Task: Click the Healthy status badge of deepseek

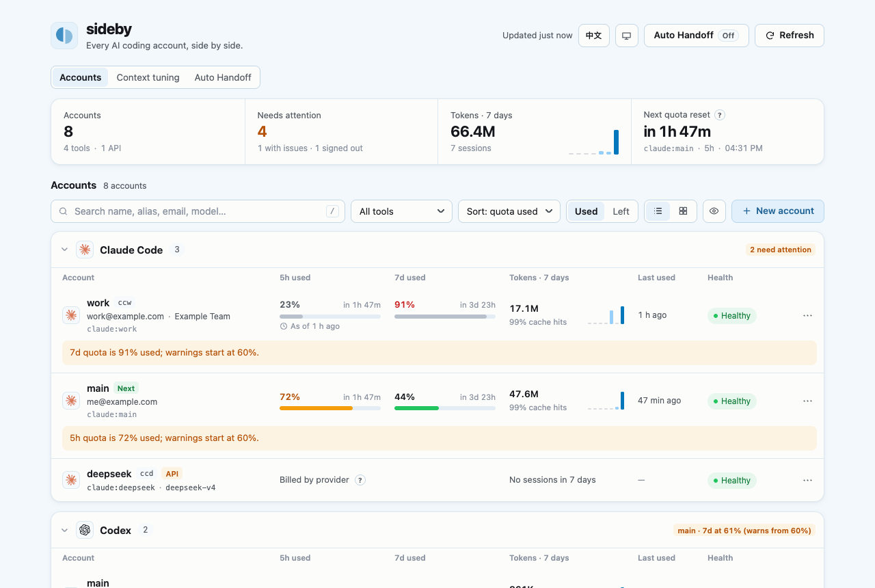Action: [731, 480]
